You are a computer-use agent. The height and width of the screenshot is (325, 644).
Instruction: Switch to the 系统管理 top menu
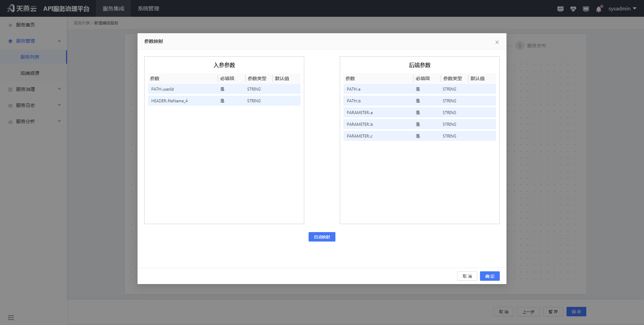[148, 8]
